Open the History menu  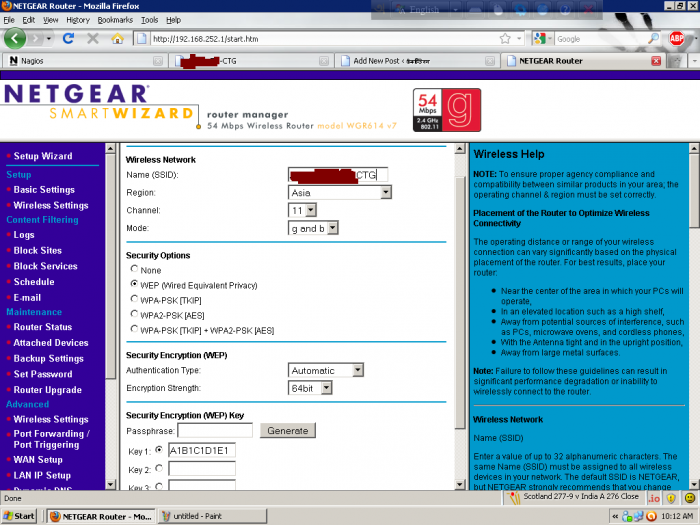[x=78, y=20]
